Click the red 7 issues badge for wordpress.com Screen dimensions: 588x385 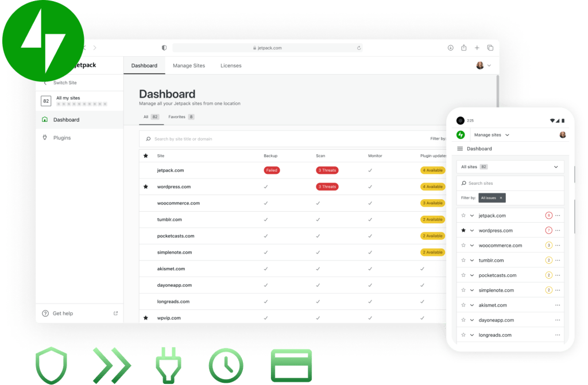[x=548, y=231]
